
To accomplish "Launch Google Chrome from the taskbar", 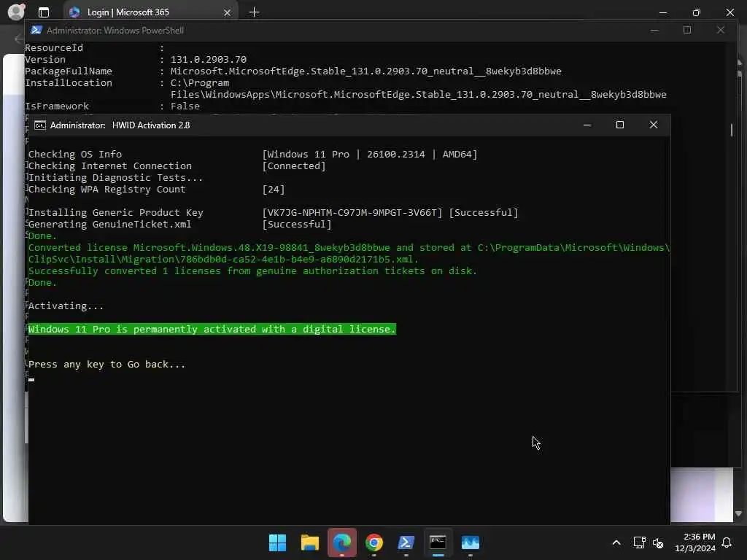I will (374, 542).
